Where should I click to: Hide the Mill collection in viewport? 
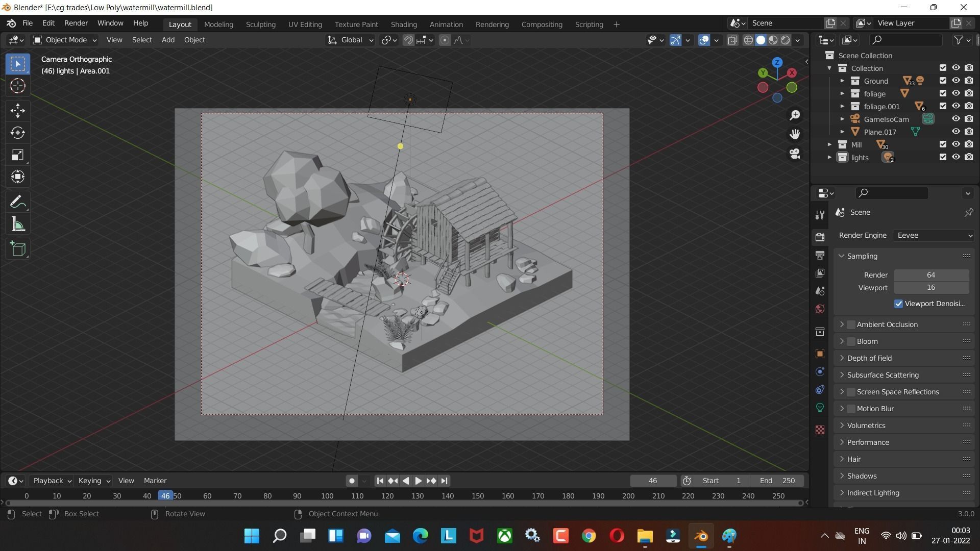click(x=955, y=144)
